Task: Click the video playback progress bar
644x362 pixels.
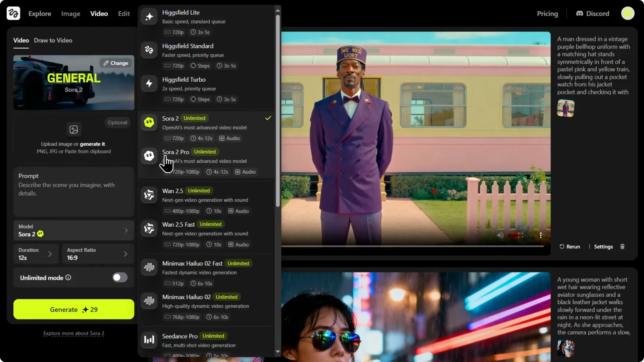Action: coord(412,246)
